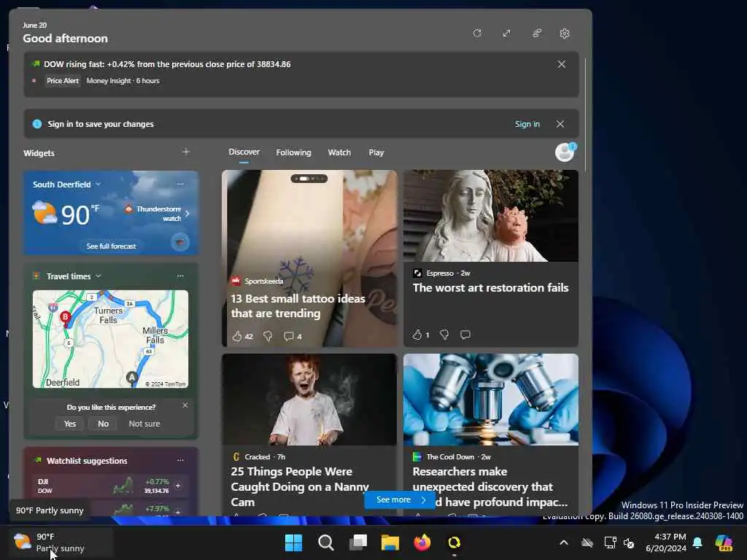Click the See more button
Viewport: 747px width, 560px height.
click(x=400, y=499)
